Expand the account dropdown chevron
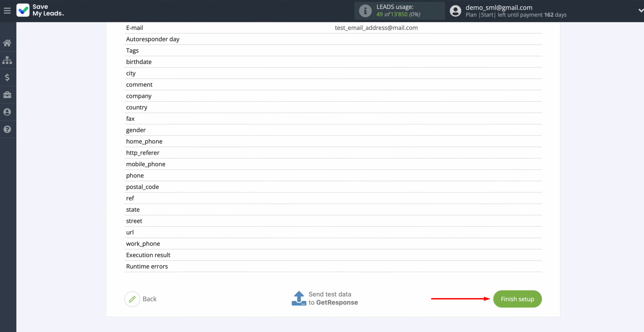 click(640, 11)
